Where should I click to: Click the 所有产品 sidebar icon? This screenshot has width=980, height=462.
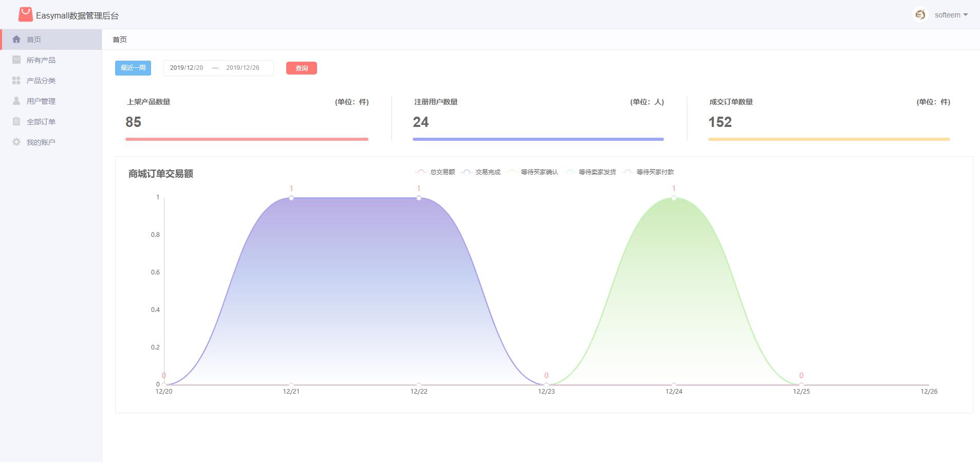[x=16, y=60]
